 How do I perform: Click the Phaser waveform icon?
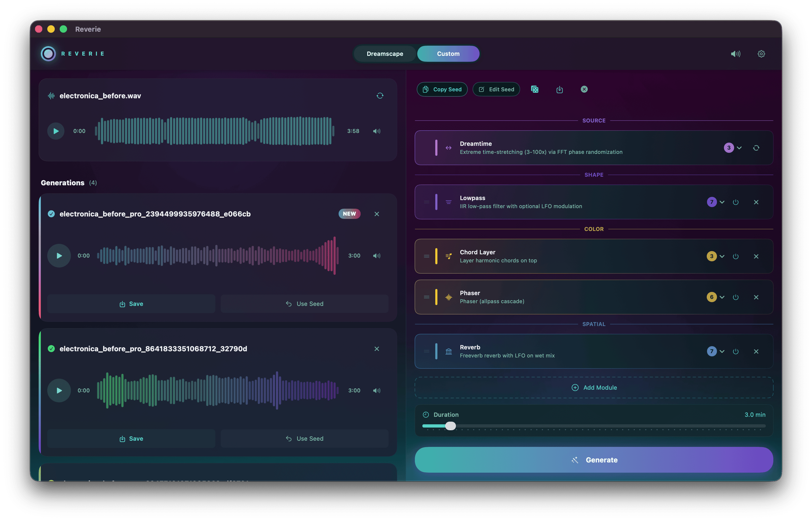tap(448, 297)
